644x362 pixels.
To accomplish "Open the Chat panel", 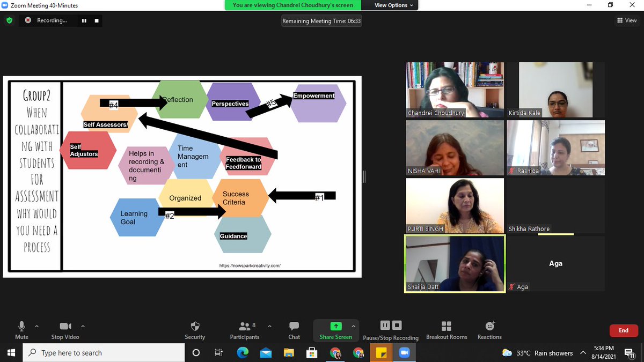I will point(294,330).
